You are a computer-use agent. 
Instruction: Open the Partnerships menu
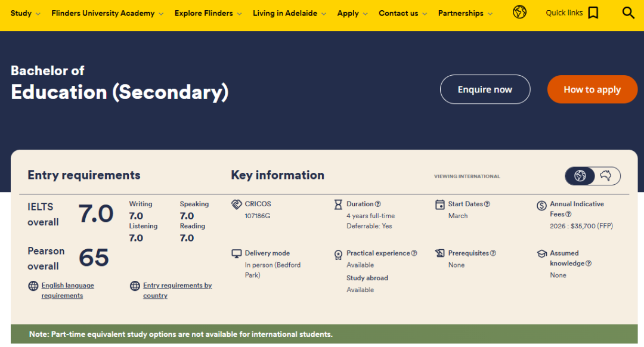point(461,13)
